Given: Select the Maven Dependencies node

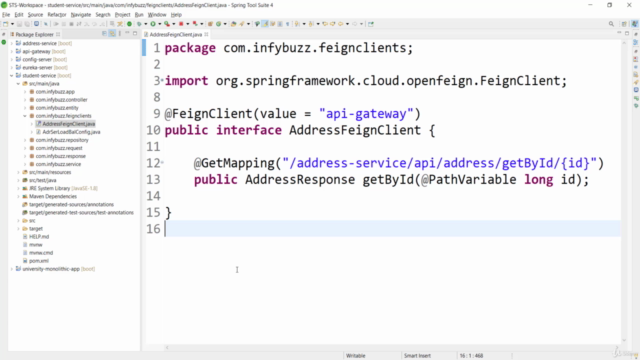Looking at the screenshot, I should click(x=53, y=196).
